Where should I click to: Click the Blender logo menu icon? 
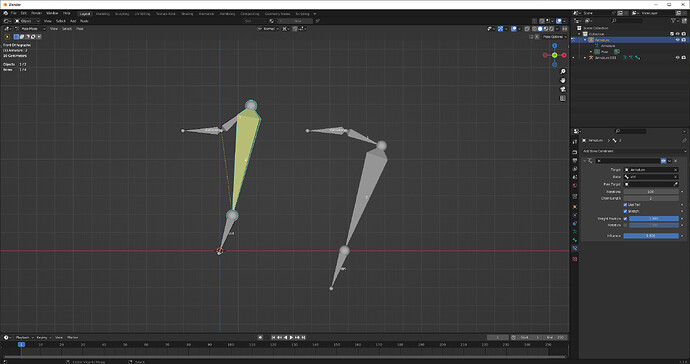[5, 14]
